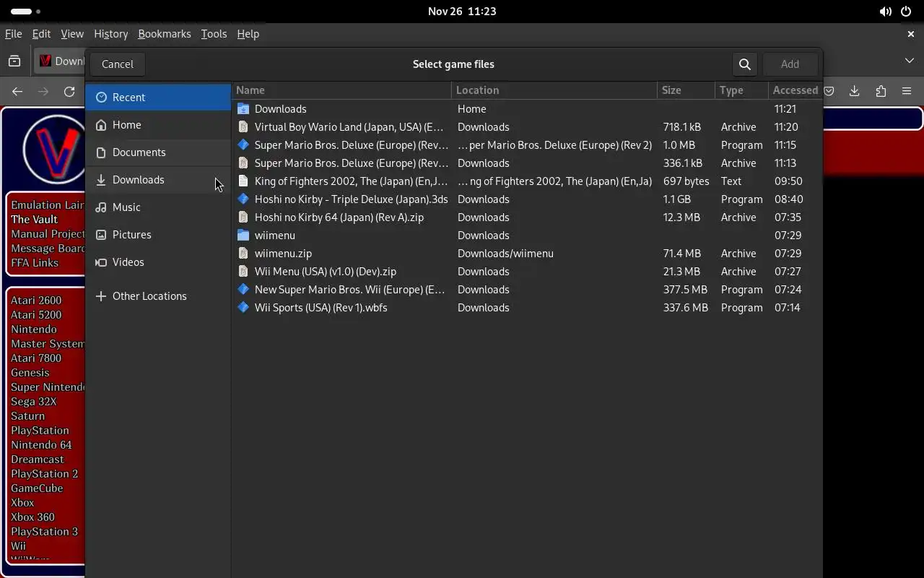Open Documents in the sidebar

coord(158,152)
